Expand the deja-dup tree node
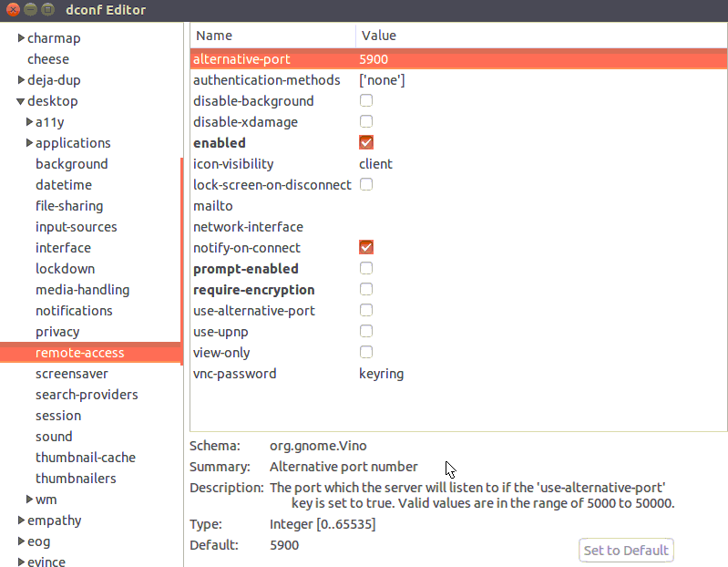 [21, 80]
